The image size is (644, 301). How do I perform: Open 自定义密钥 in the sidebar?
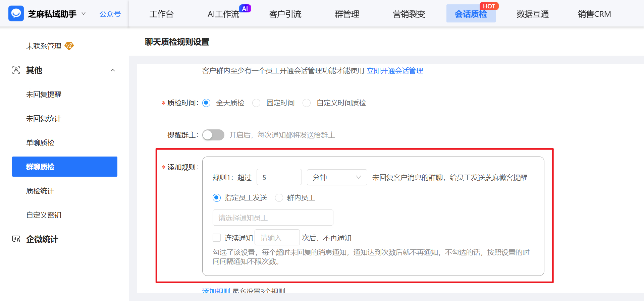click(44, 215)
